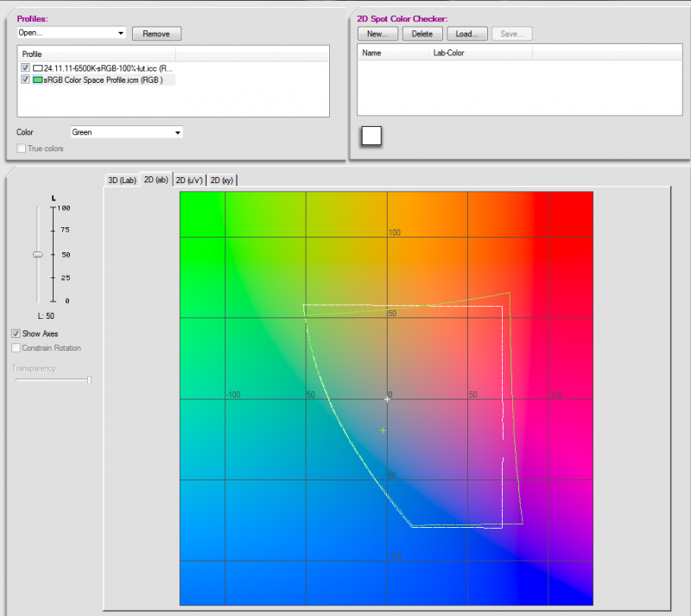
Task: Click the white crosshair at the gamut origin
Action: [387, 399]
